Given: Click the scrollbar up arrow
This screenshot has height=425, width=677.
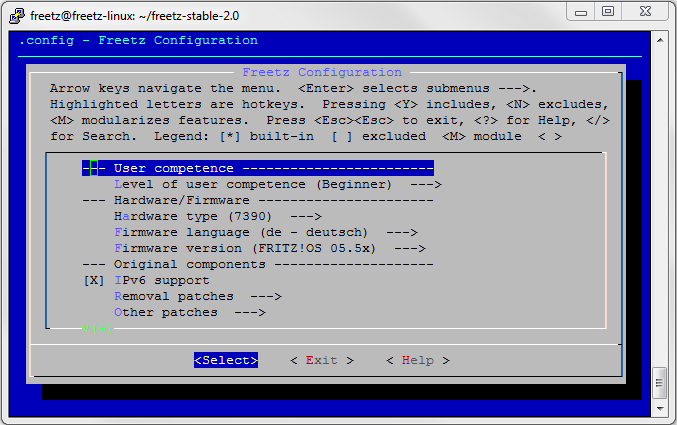Looking at the screenshot, I should (x=660, y=39).
